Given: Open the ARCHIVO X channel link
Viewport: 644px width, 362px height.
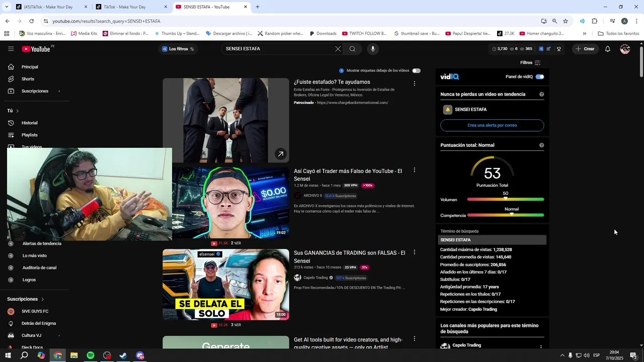Looking at the screenshot, I should [312, 196].
